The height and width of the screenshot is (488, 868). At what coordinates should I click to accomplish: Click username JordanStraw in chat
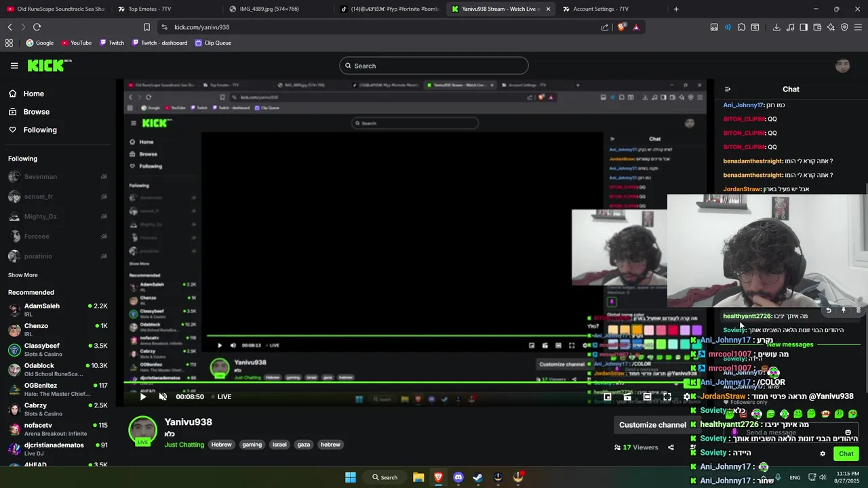coord(742,189)
